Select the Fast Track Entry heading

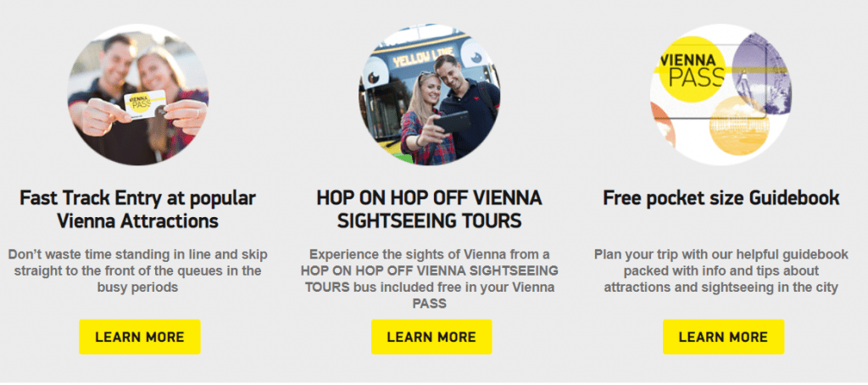(x=138, y=209)
